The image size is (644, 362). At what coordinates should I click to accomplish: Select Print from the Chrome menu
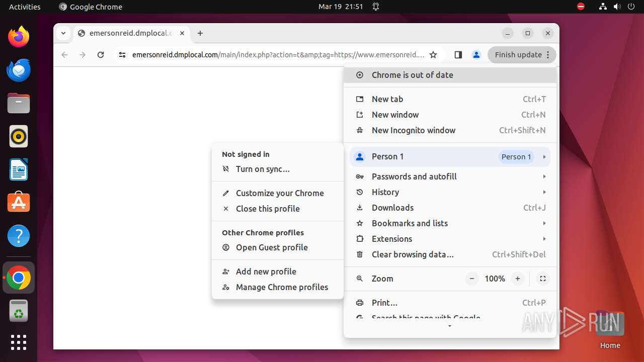[450, 303]
